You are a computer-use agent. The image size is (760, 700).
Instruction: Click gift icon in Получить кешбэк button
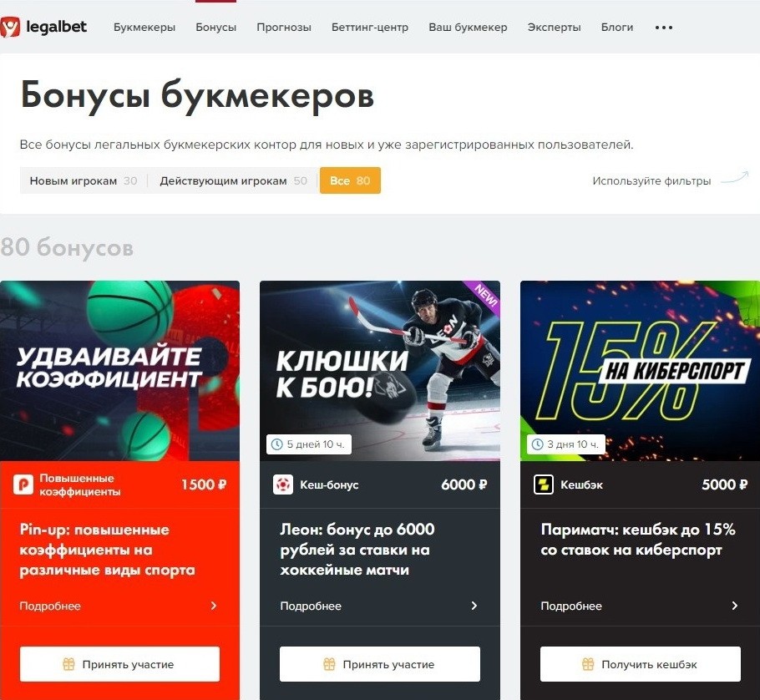pos(588,664)
